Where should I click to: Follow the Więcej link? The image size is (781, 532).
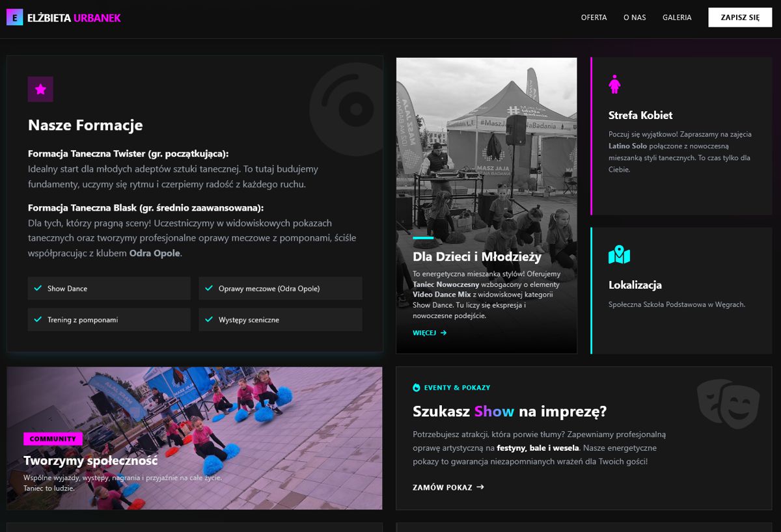[x=430, y=333]
